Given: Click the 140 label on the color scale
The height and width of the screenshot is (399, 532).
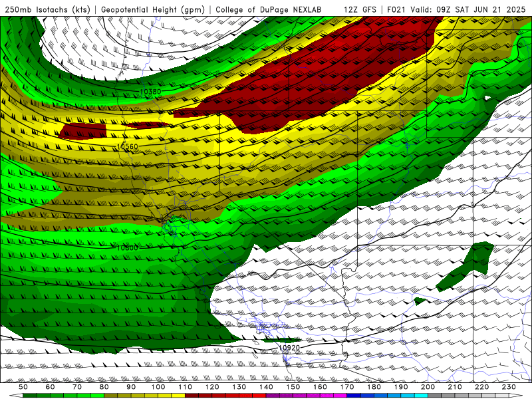Looking at the screenshot, I should [x=266, y=387].
